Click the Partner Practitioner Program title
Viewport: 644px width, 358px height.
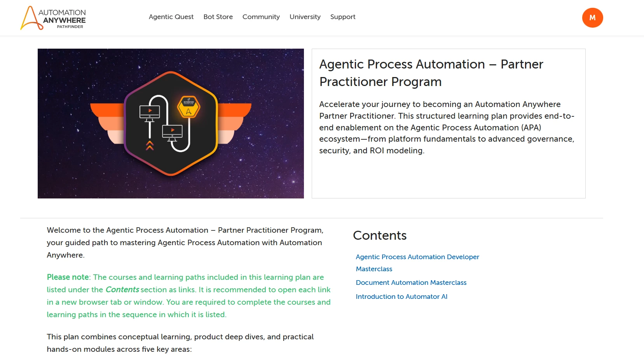tap(431, 73)
